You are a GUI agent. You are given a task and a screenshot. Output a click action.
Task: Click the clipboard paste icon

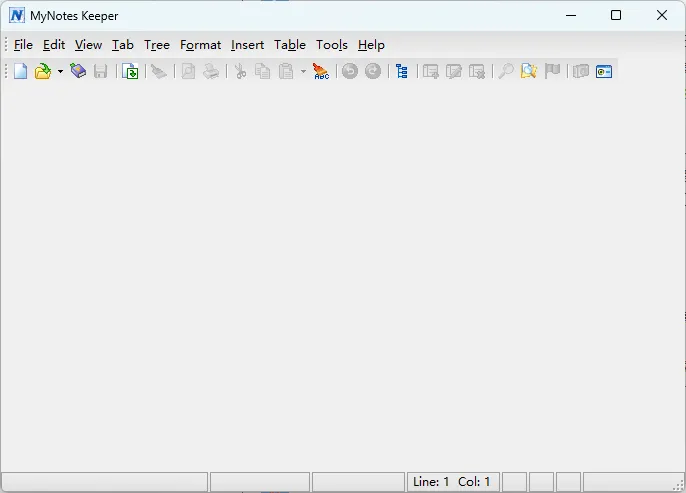[x=286, y=71]
